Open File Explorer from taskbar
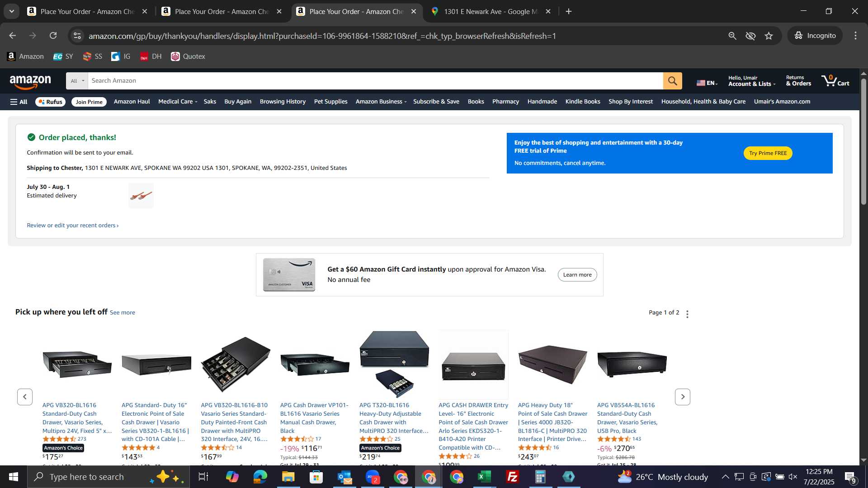Screen dimensions: 868x488 (x=288, y=477)
